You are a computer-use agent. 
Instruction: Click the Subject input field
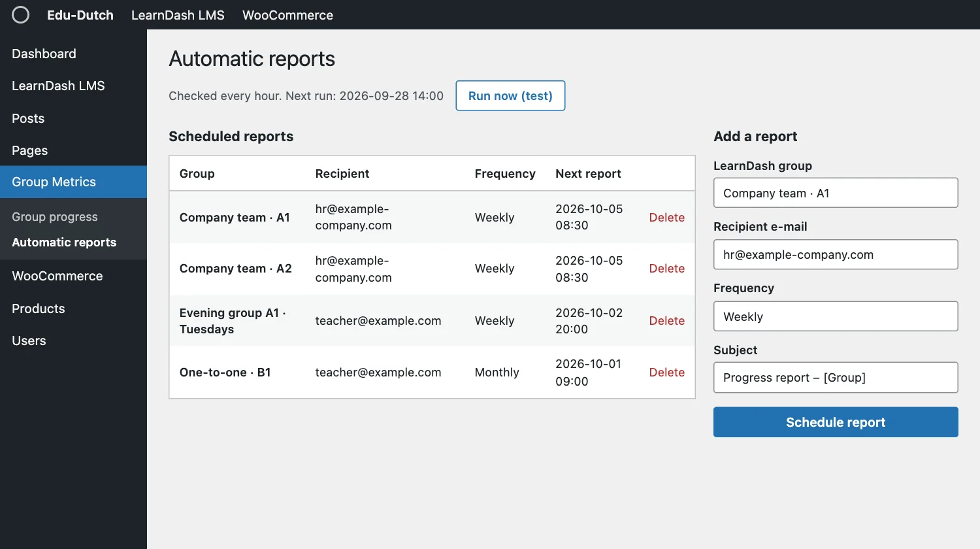[836, 378]
